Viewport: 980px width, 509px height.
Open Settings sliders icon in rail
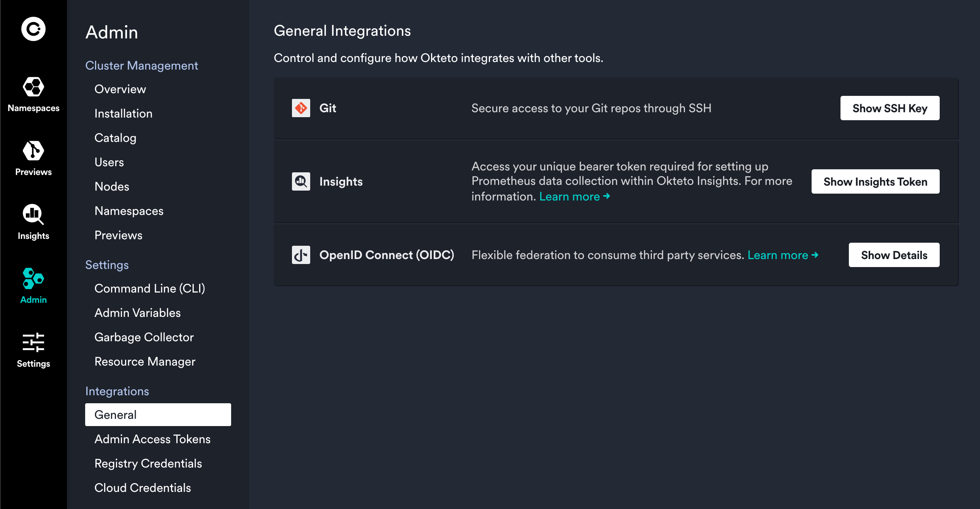pyautogui.click(x=33, y=342)
